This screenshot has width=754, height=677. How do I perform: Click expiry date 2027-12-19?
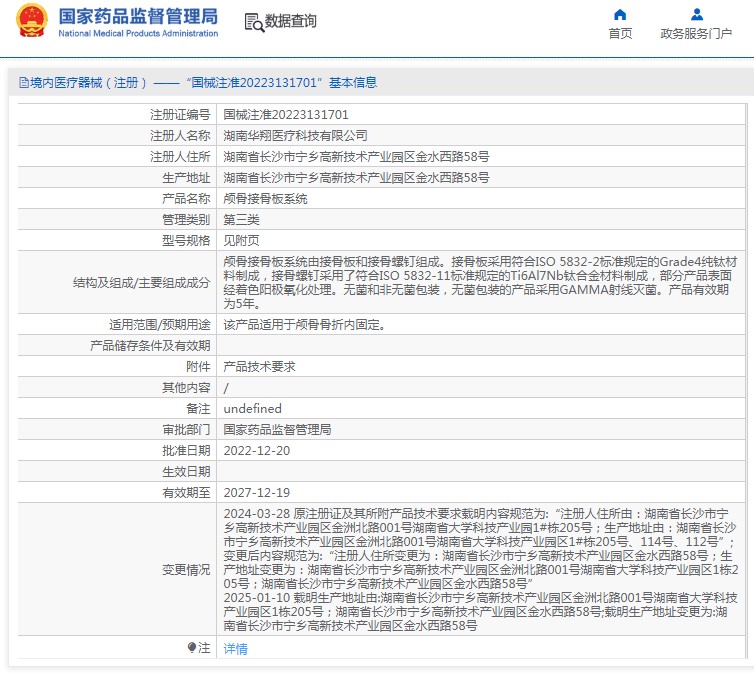click(x=257, y=492)
